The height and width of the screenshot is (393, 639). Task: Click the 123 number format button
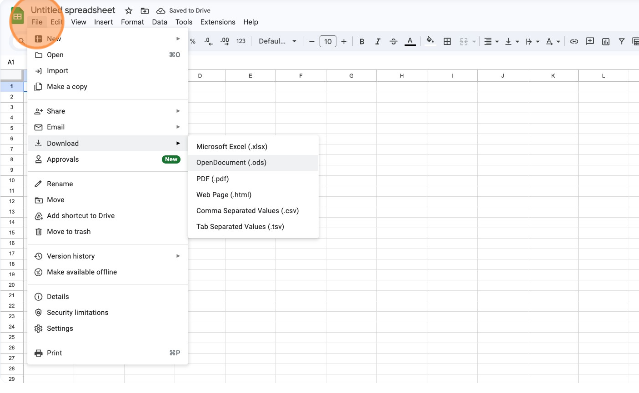pos(241,41)
